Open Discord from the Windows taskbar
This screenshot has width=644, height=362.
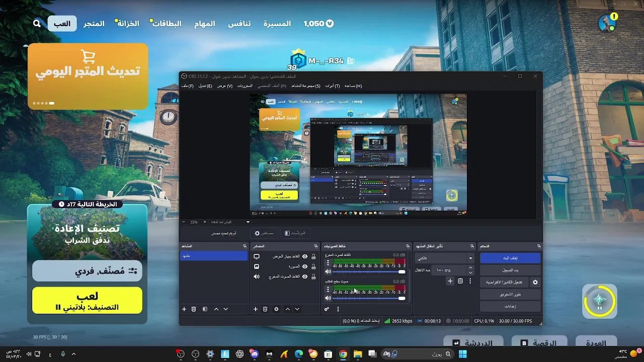(254, 354)
